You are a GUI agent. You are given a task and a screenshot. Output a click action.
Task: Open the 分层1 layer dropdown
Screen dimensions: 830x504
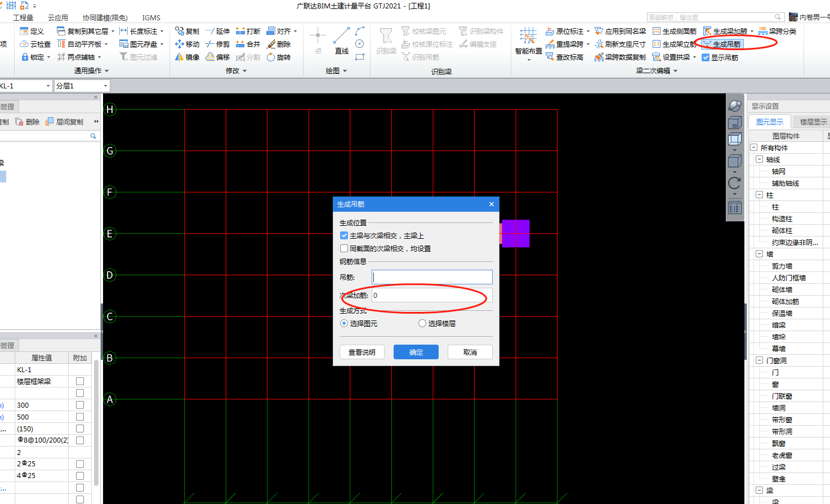tap(105, 86)
